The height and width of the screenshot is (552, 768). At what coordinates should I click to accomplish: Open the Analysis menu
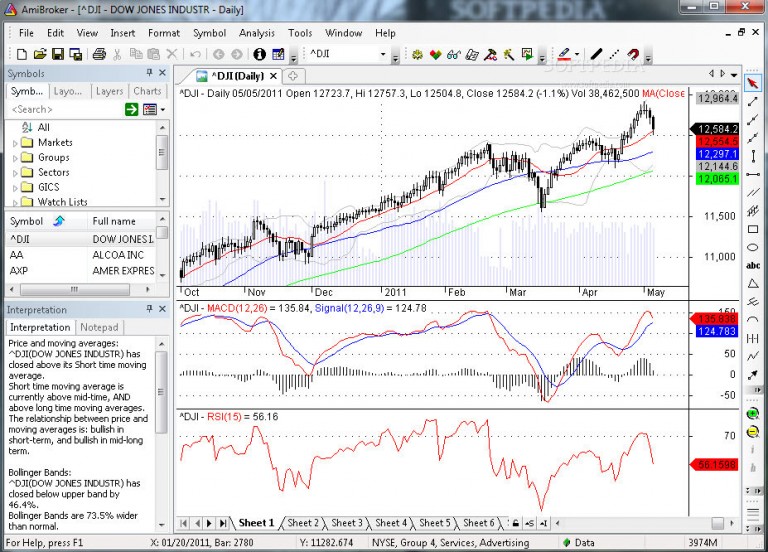[257, 33]
